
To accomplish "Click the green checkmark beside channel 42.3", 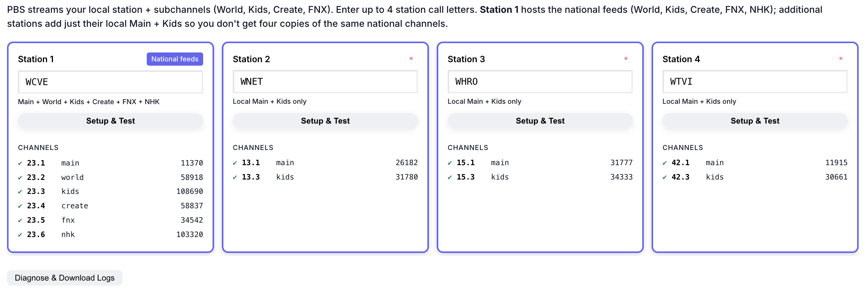I will (x=665, y=177).
